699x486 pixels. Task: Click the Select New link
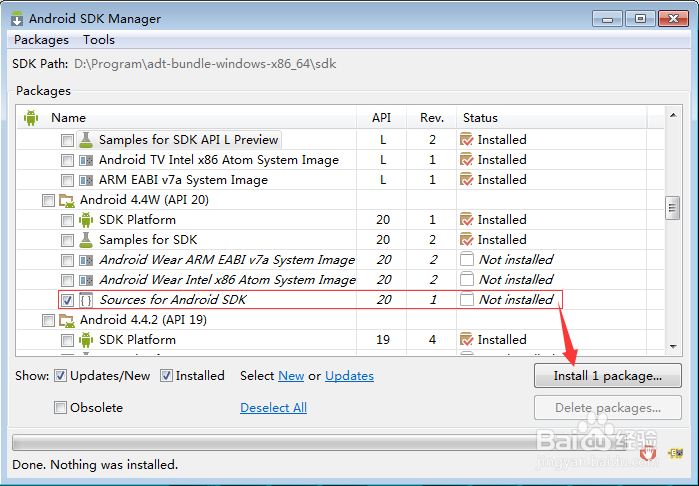[291, 376]
